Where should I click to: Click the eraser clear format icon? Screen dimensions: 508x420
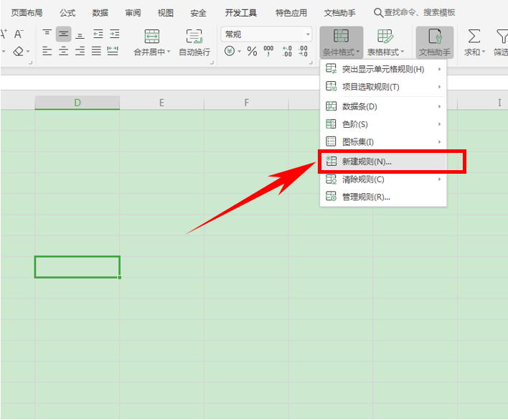(x=18, y=51)
